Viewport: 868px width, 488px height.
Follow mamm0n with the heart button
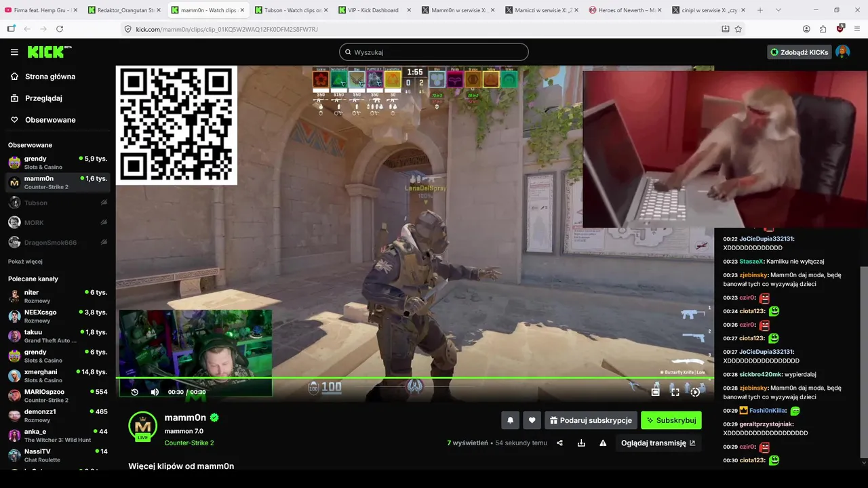[x=532, y=420]
